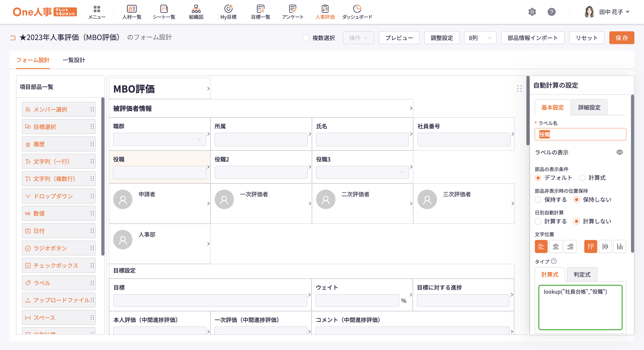Select center text alignment icon
This screenshot has height=350, width=644.
coord(555,246)
